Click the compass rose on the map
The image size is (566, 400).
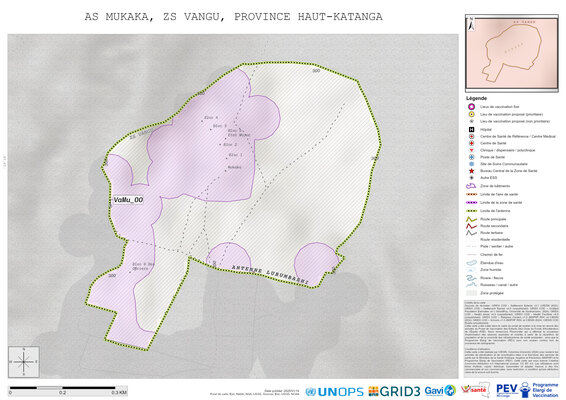click(x=24, y=362)
